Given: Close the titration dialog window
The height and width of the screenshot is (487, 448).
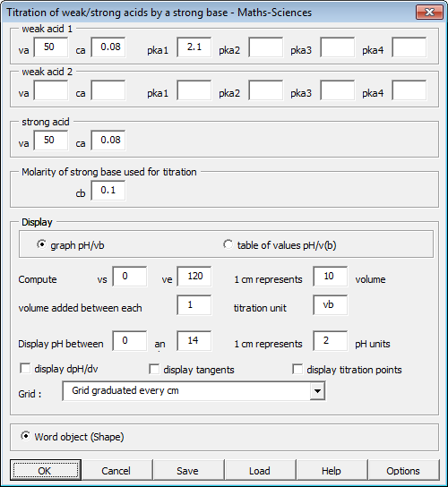Looking at the screenshot, I should click(429, 13).
